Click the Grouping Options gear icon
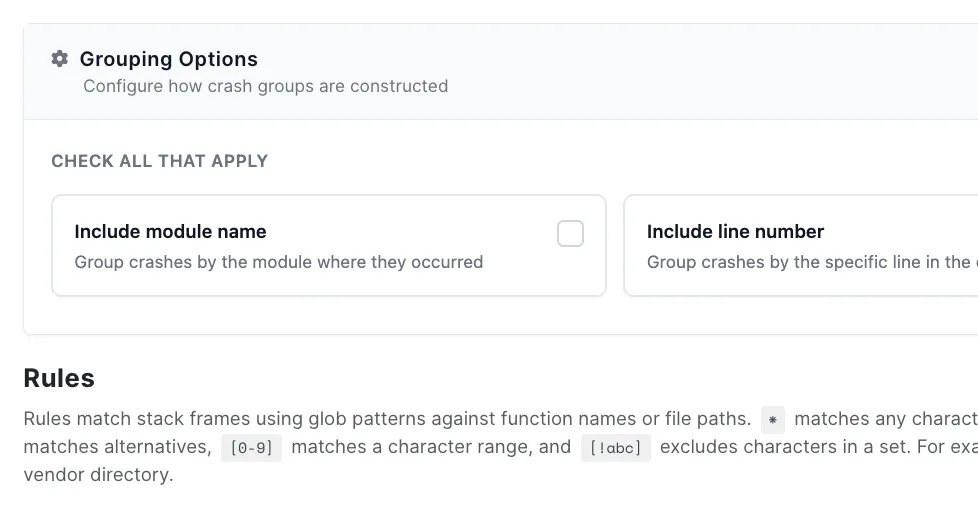 [59, 59]
